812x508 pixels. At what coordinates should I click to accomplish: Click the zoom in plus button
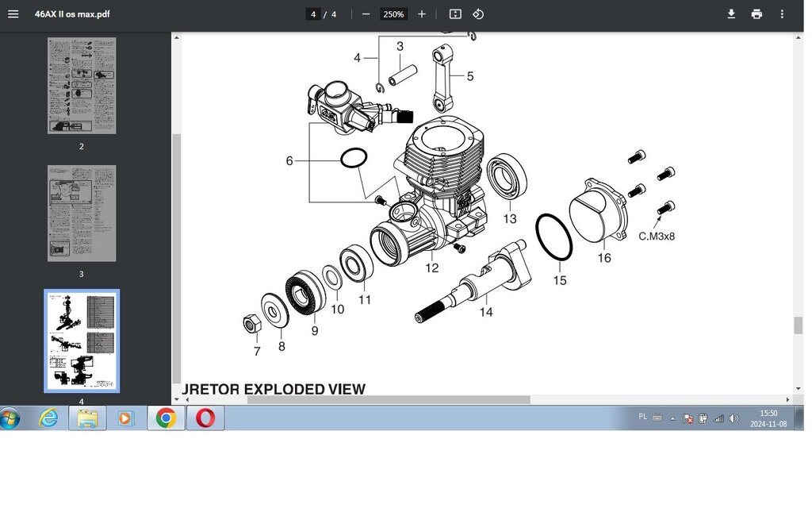point(422,14)
